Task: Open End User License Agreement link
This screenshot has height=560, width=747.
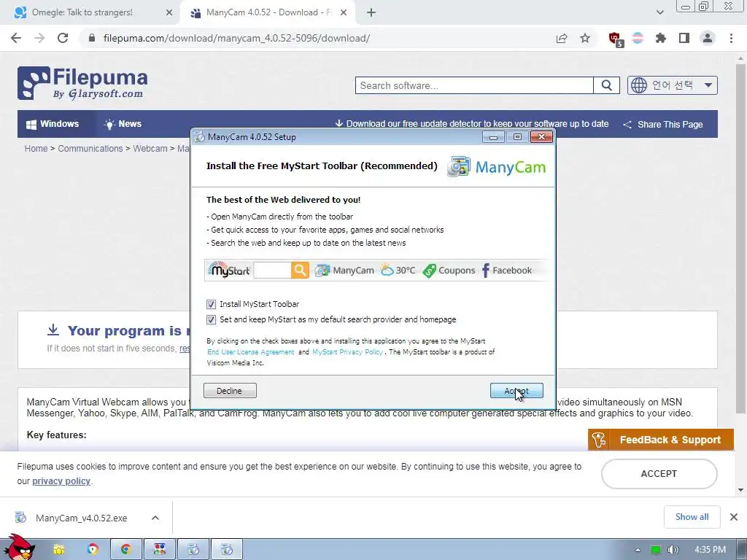Action: coord(251,352)
